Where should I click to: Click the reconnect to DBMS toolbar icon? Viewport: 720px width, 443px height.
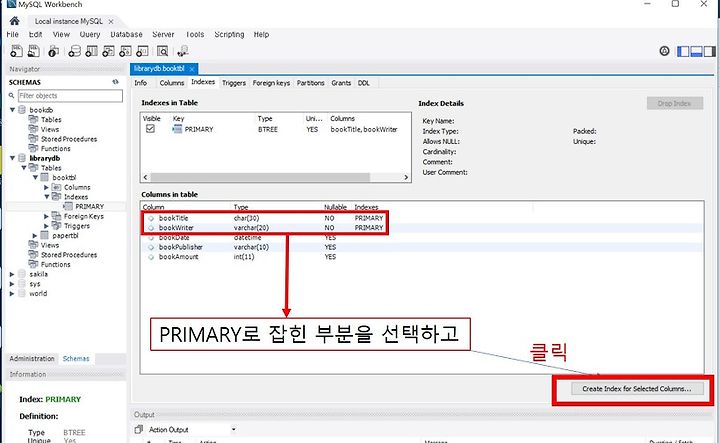pyautogui.click(x=183, y=51)
